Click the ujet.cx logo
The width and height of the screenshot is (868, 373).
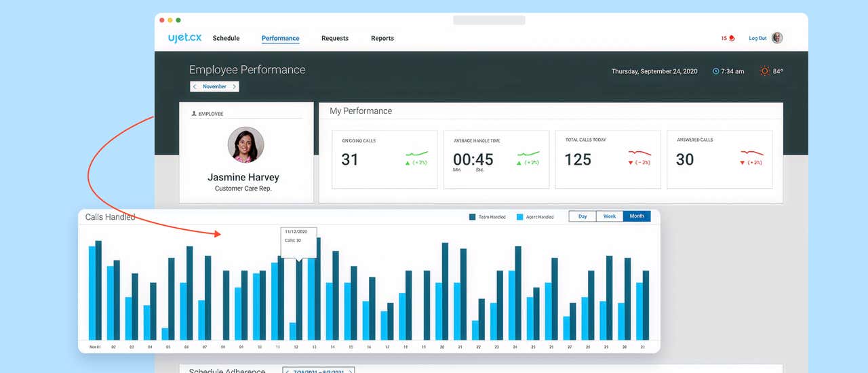click(x=184, y=38)
